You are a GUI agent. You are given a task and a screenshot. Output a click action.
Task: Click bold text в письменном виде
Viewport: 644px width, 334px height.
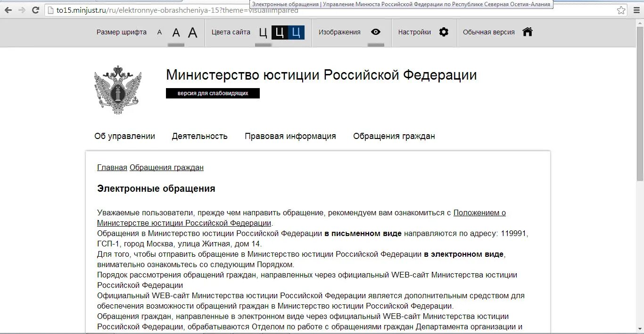pyautogui.click(x=363, y=234)
